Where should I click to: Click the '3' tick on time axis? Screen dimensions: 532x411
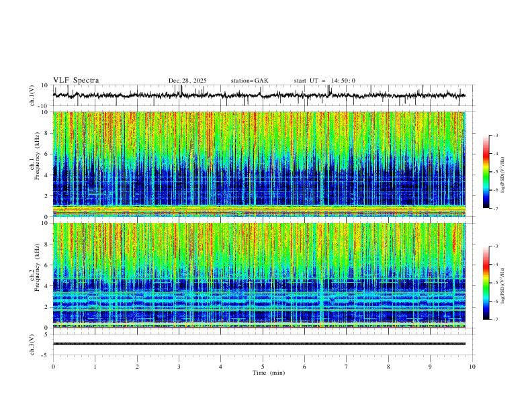(179, 367)
